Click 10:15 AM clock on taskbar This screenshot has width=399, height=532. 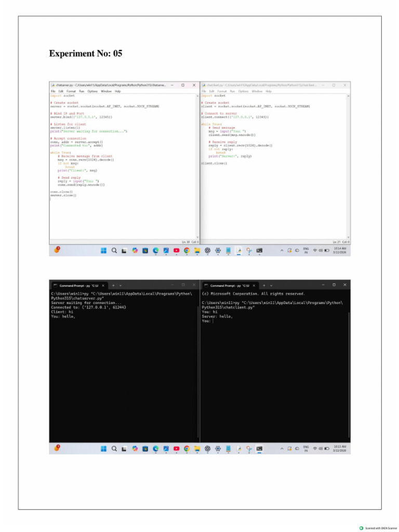340,448
